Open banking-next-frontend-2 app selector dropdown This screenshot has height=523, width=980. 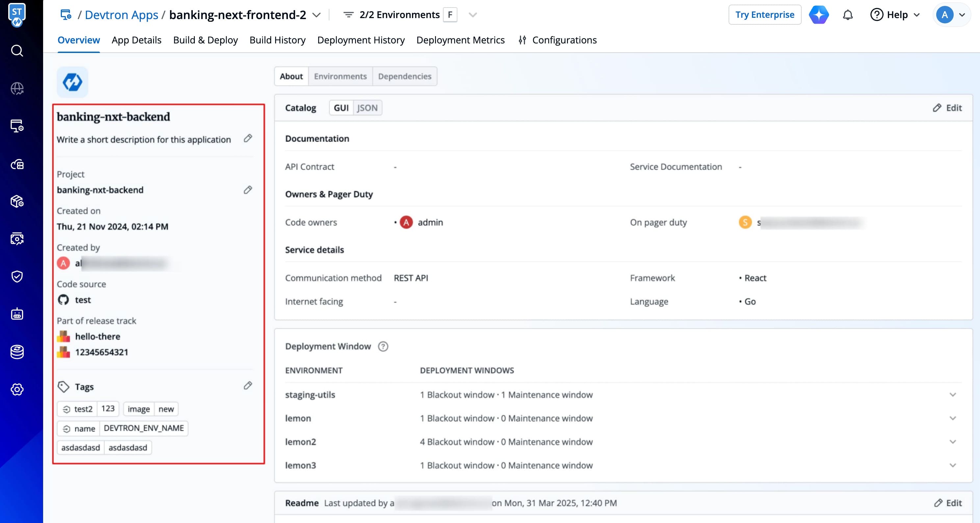coord(317,15)
